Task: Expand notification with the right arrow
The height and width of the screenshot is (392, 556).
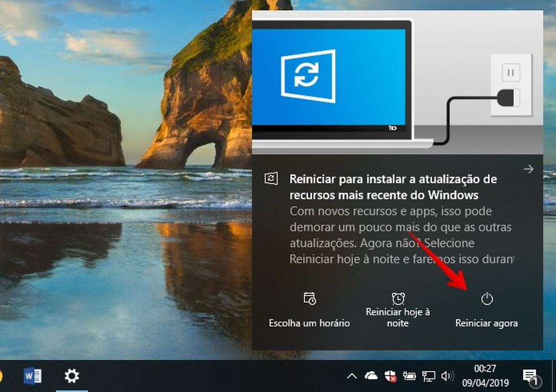Action: pyautogui.click(x=529, y=169)
